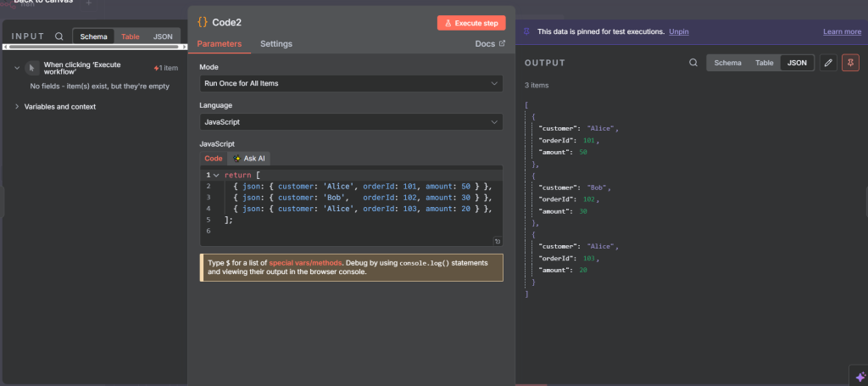Switch output view to Table
Image resolution: width=868 pixels, height=386 pixels.
tap(765, 63)
